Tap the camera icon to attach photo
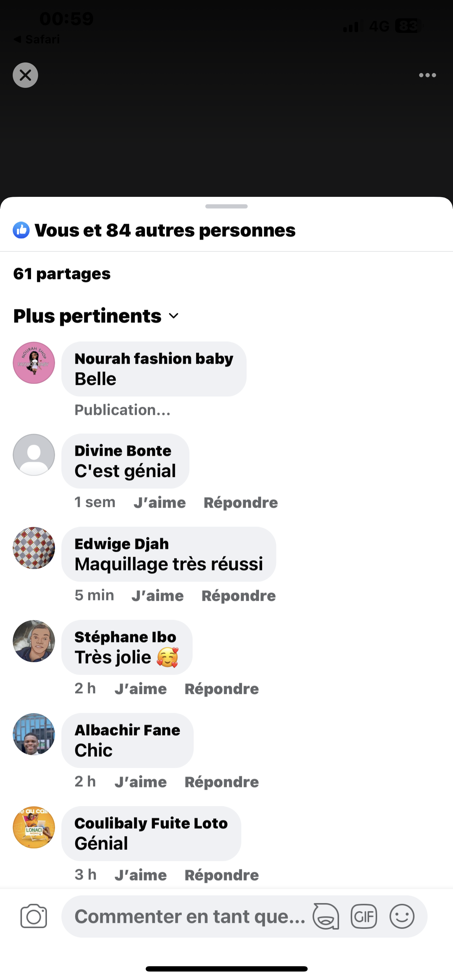The width and height of the screenshot is (453, 980). click(x=34, y=916)
